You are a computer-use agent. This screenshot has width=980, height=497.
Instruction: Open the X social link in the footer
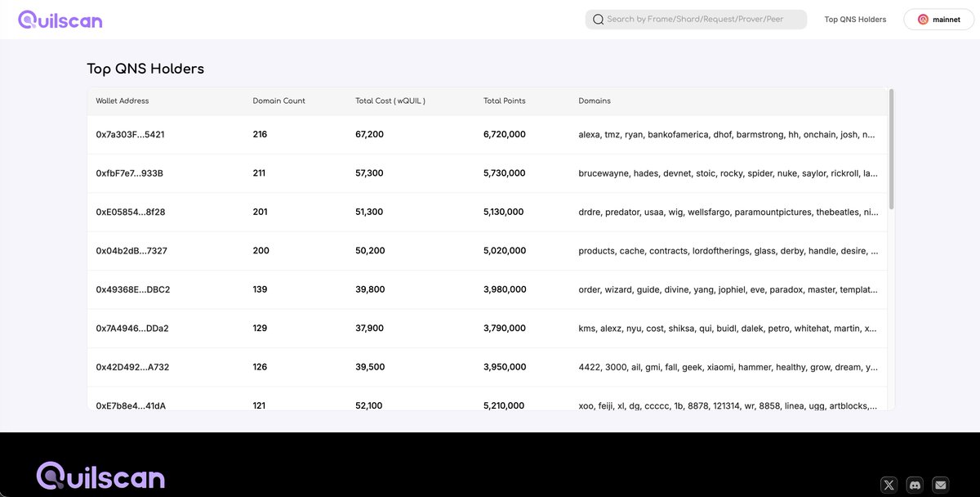point(888,484)
